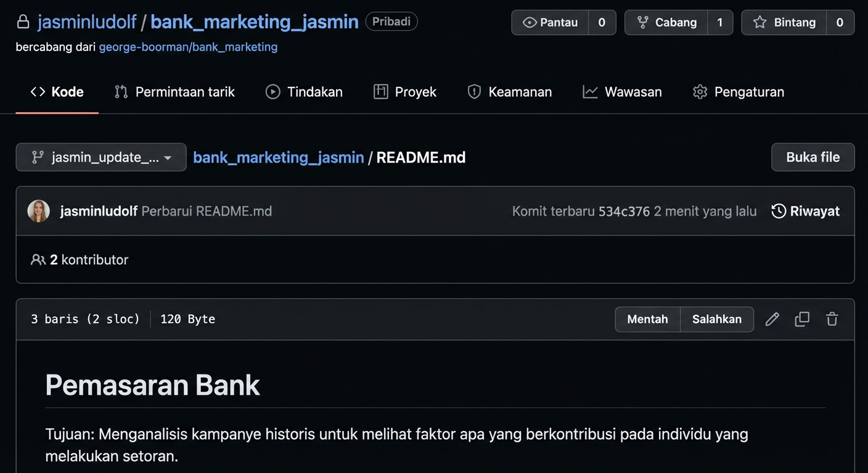The image size is (868, 473).
Task: Click the 120 Byte file size
Action: (187, 319)
